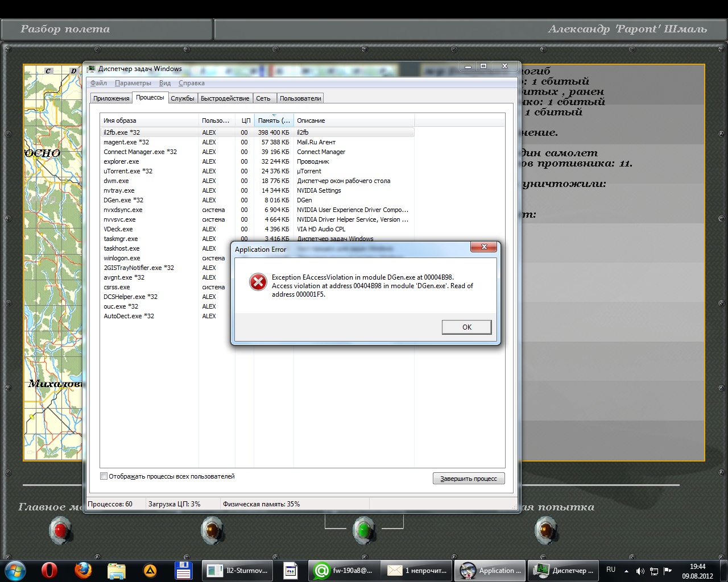
Task: Open the network tray icon
Action: [x=654, y=571]
